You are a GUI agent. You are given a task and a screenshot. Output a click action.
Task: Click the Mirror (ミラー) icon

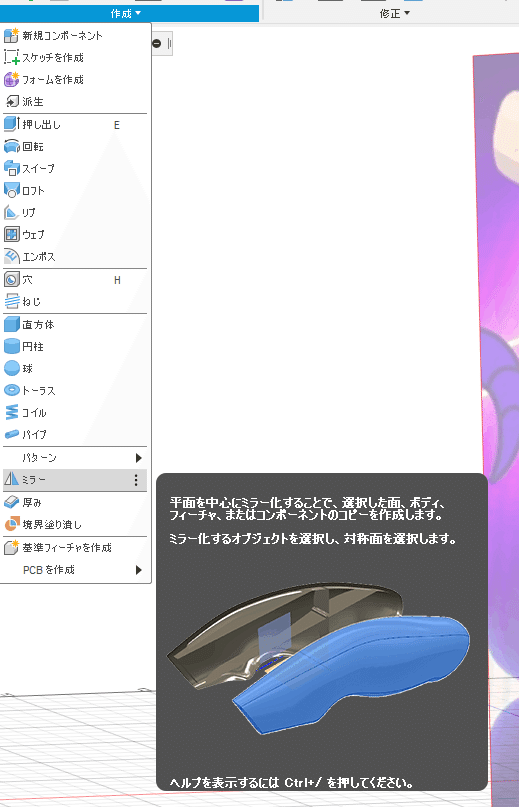(11, 480)
